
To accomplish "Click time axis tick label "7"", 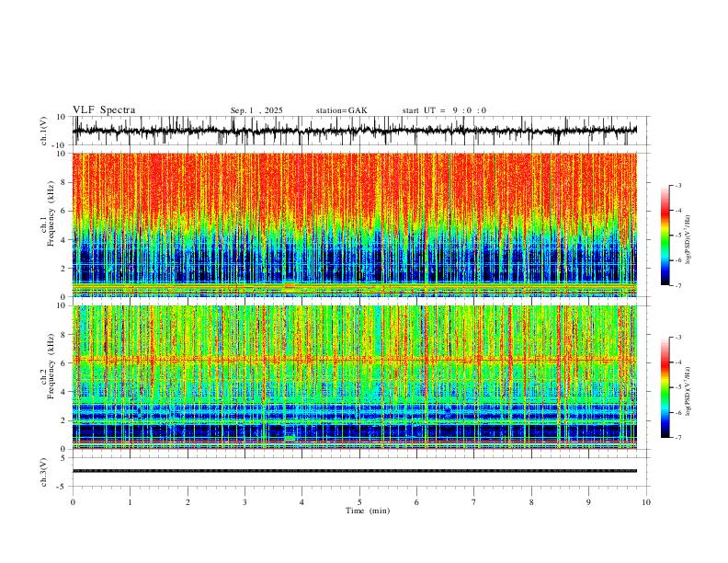I will (474, 502).
